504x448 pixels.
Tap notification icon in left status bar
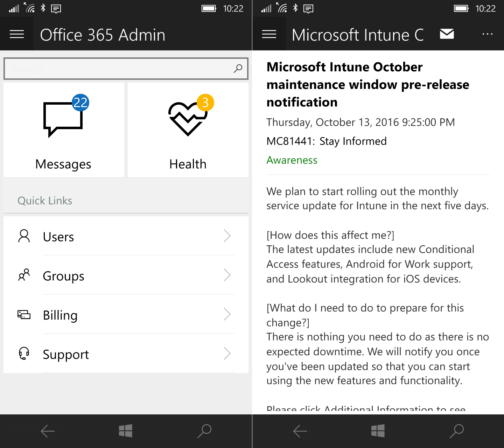[56, 9]
